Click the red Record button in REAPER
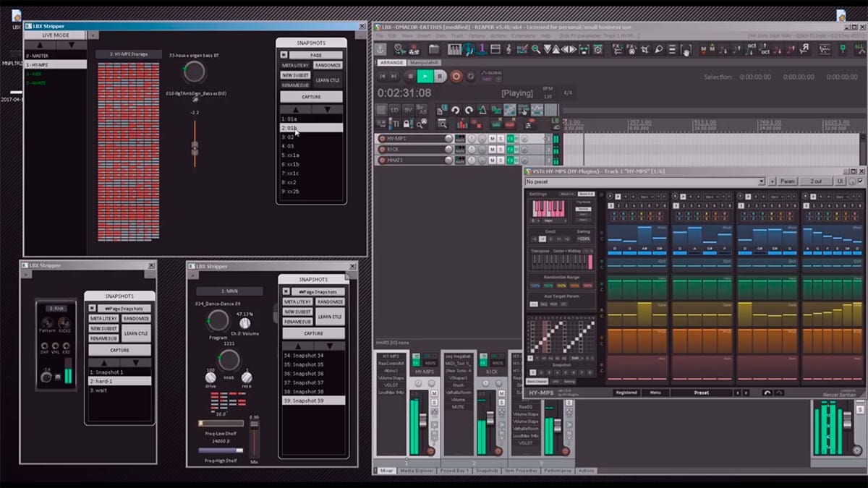The width and height of the screenshot is (868, 488). click(x=456, y=76)
